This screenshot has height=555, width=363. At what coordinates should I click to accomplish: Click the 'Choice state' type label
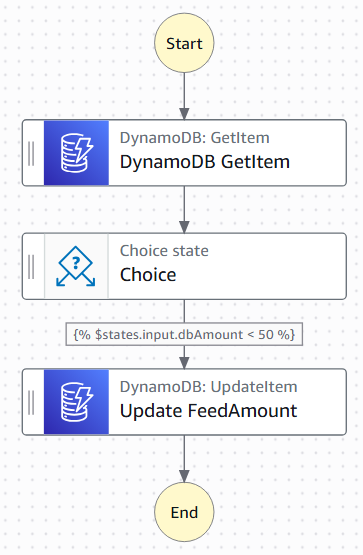164,251
